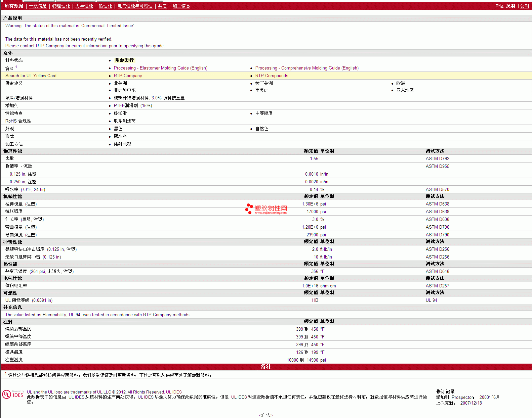Click PTFE润滑剂 (15%) additive text
This screenshot has height=418, width=532.
pyautogui.click(x=133, y=105)
